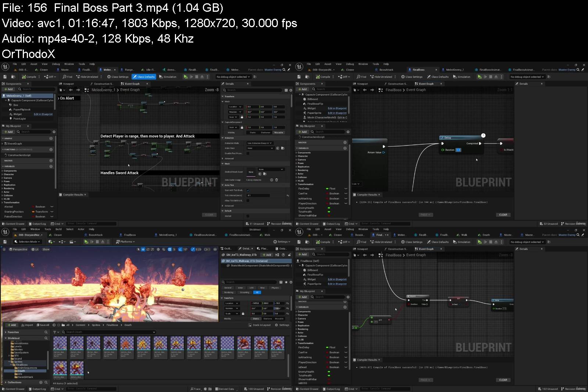Screen dimensions: 588x392
Task: Open the Use Animation Blueprint mode dropdown
Action: coord(259,143)
